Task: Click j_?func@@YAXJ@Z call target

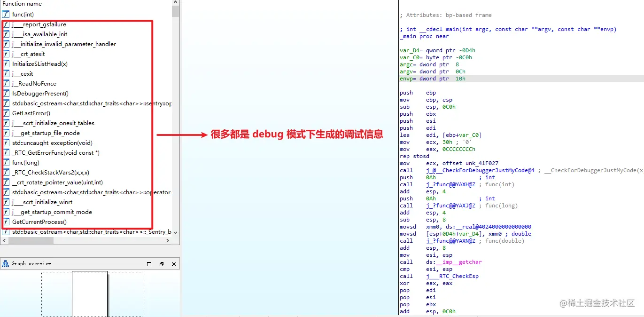Action: pyautogui.click(x=450, y=206)
